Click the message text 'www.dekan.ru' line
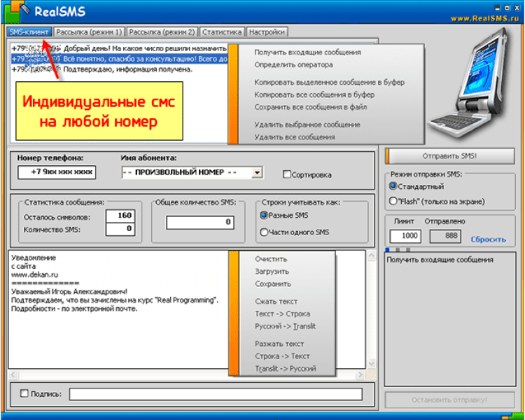The height and width of the screenshot is (420, 525). click(x=34, y=274)
